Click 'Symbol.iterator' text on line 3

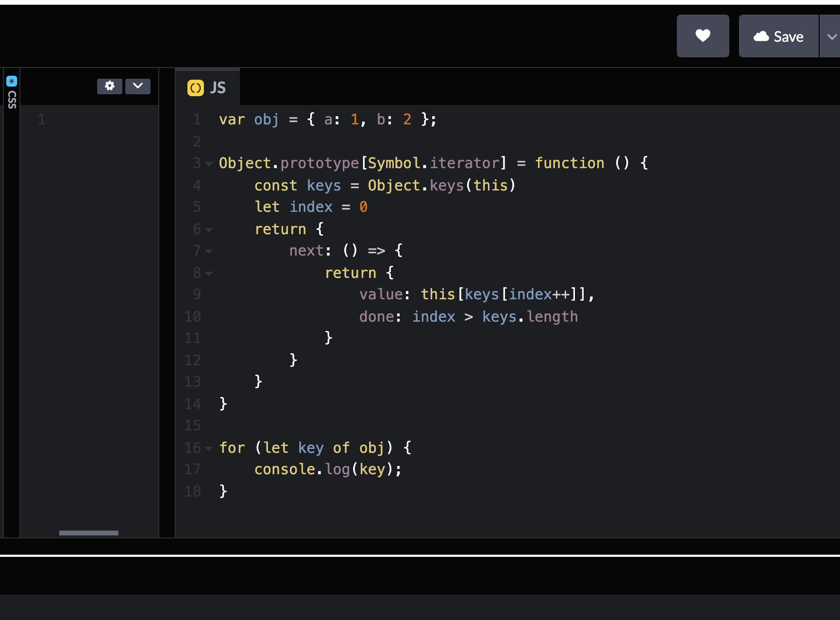click(x=434, y=163)
